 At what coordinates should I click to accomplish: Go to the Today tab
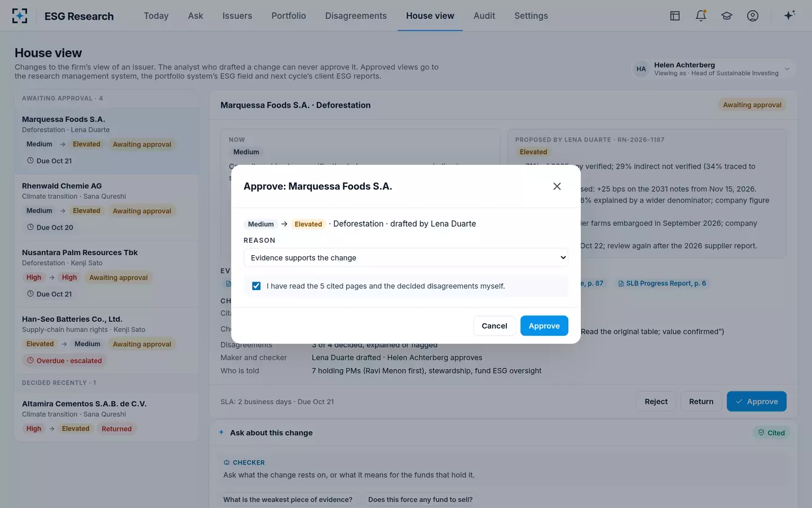point(156,16)
